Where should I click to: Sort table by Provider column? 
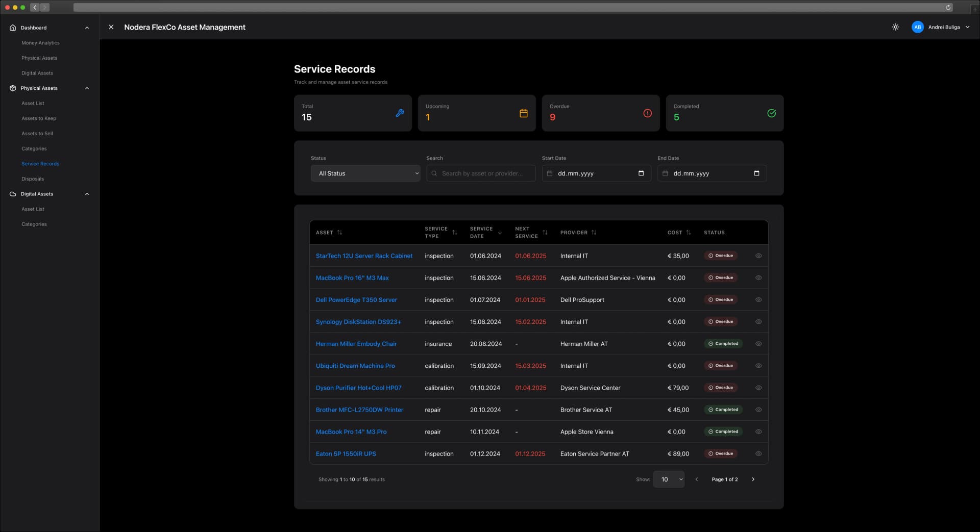point(594,233)
